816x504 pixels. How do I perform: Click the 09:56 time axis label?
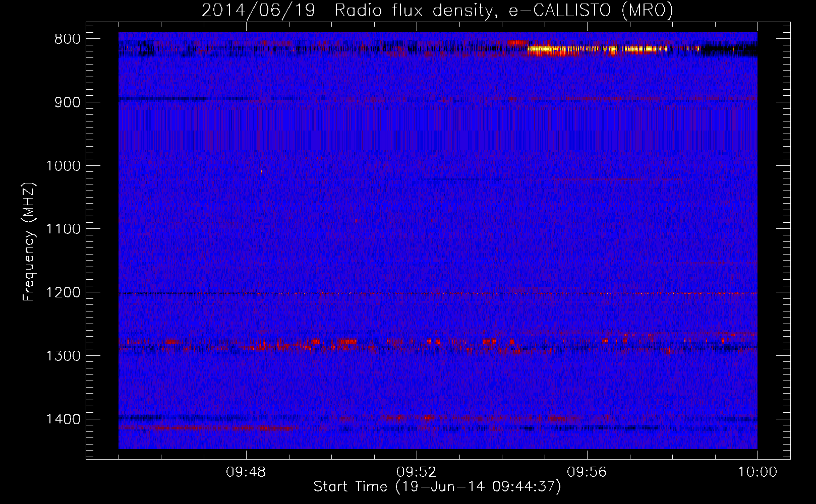pyautogui.click(x=587, y=472)
